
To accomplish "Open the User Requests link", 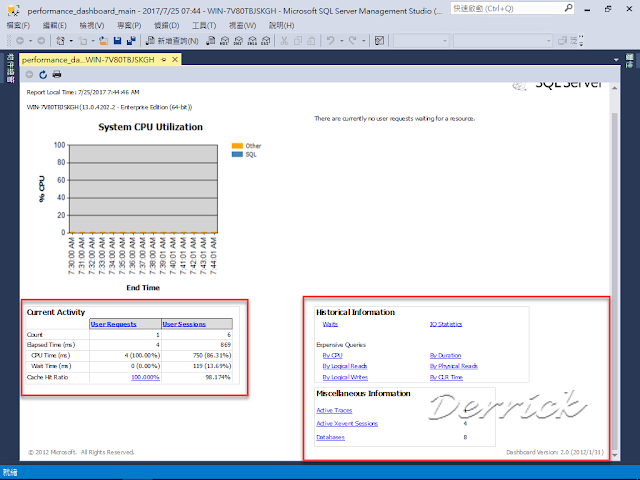I will click(x=113, y=324).
